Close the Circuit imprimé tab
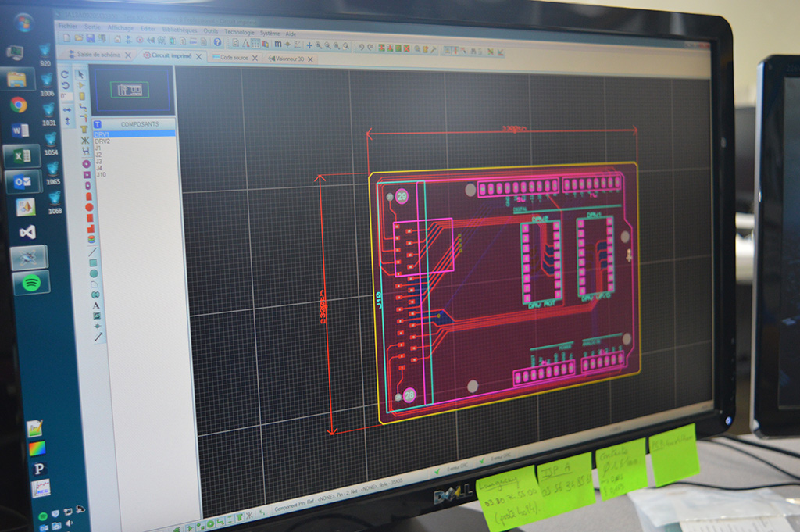Image resolution: width=800 pixels, height=532 pixels. point(199,56)
